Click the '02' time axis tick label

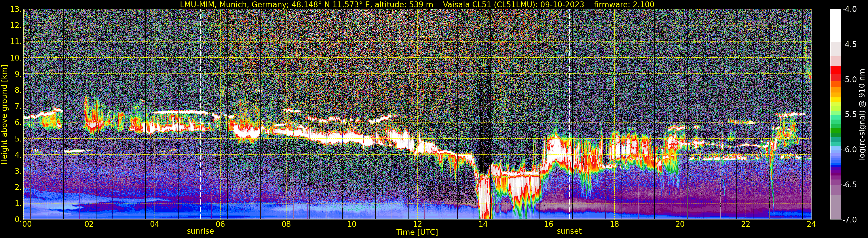89,224
